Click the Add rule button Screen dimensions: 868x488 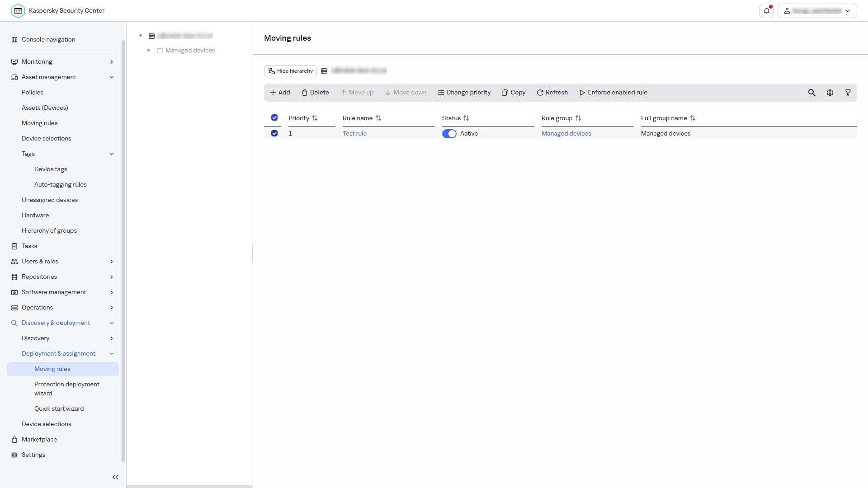click(x=280, y=93)
